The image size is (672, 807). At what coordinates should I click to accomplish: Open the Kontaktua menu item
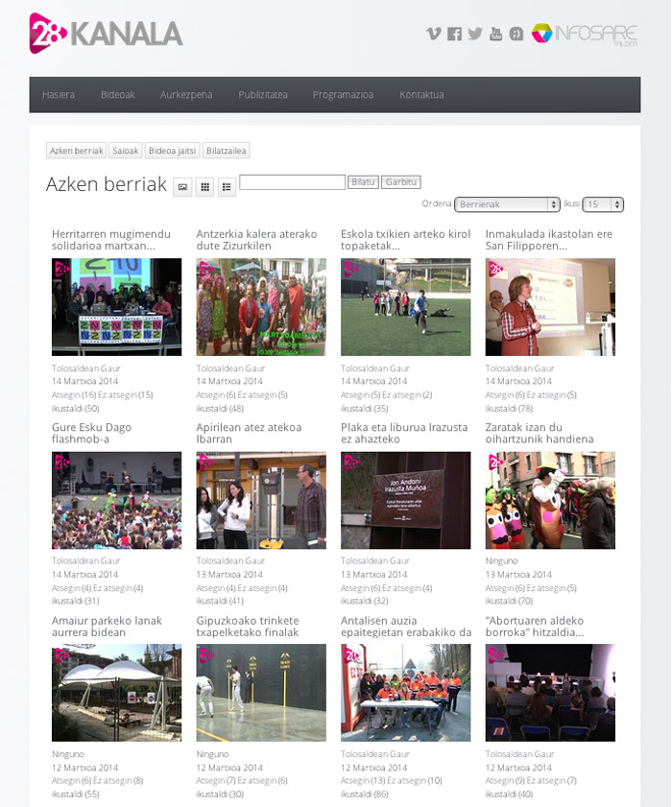click(x=421, y=95)
